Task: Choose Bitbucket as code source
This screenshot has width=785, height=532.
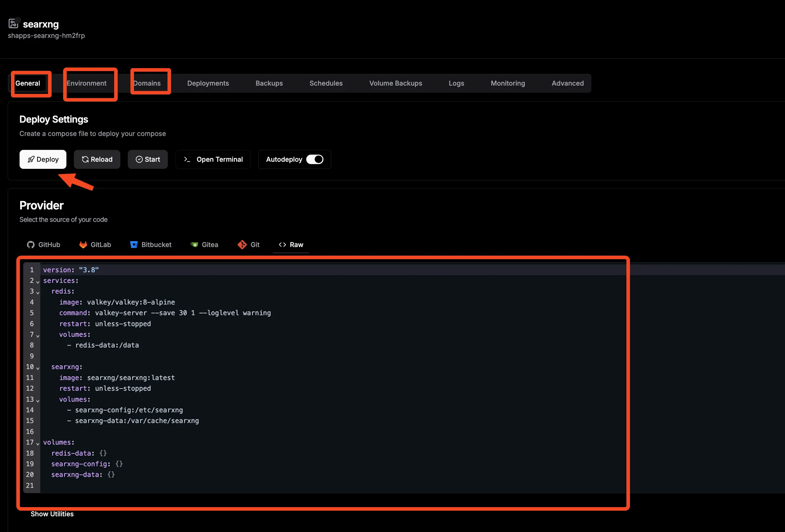Action: 151,244
